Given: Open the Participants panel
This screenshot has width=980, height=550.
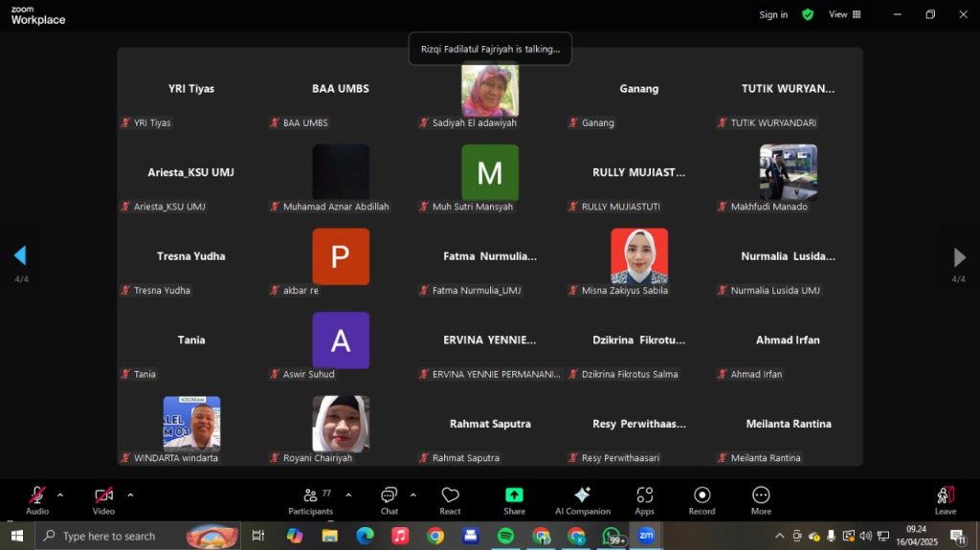Looking at the screenshot, I should tap(310, 500).
